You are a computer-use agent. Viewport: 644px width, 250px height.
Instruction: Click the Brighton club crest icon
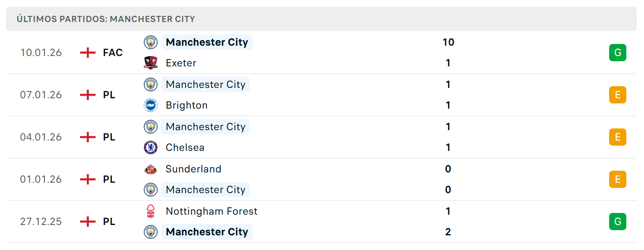tap(151, 105)
